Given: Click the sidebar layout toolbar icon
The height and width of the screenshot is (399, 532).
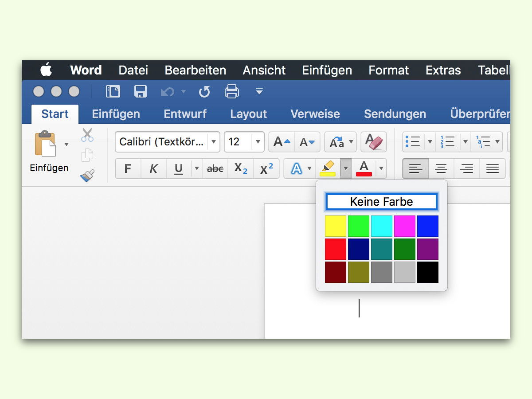Looking at the screenshot, I should point(113,92).
